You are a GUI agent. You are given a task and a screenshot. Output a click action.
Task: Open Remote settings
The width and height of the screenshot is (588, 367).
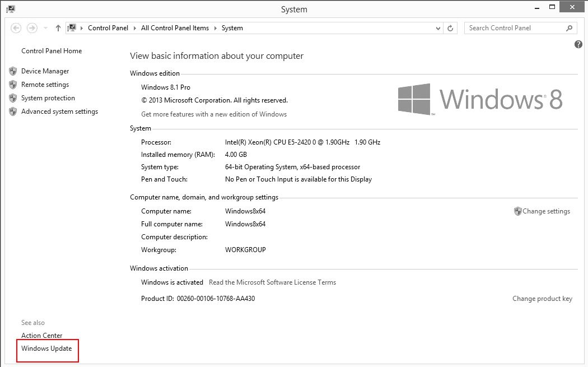click(45, 85)
